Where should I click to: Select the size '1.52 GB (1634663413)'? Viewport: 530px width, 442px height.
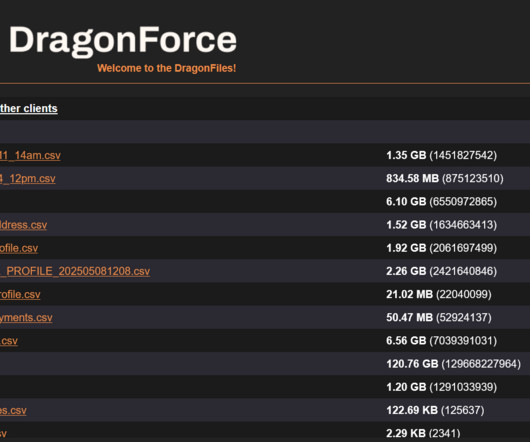click(441, 225)
